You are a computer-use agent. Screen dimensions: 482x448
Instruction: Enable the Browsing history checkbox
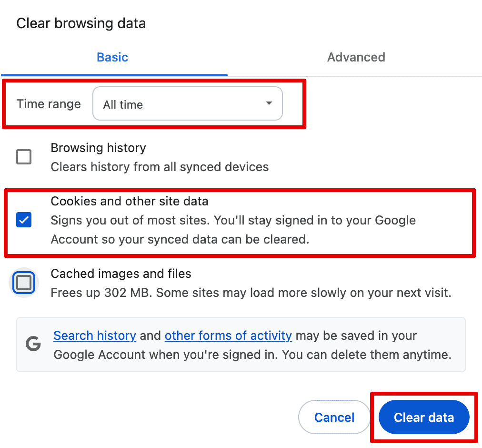24,157
